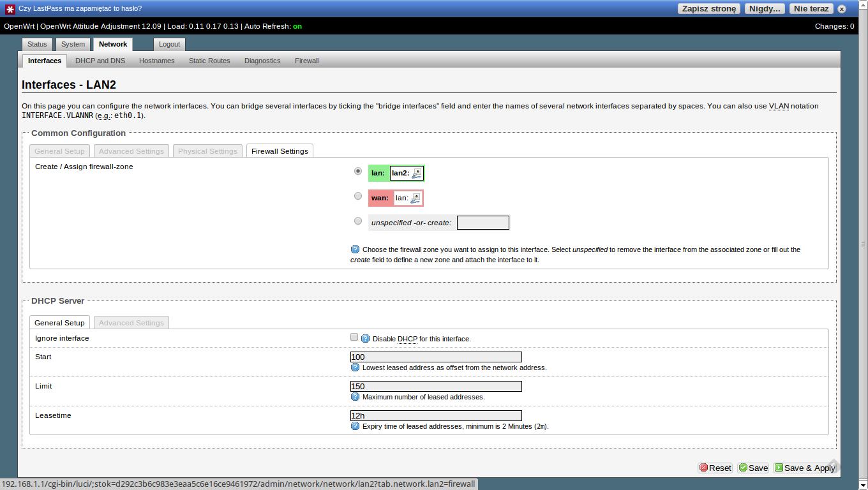Screen dimensions: 868x490
Task: Click the Leasetime input field
Action: pos(436,416)
